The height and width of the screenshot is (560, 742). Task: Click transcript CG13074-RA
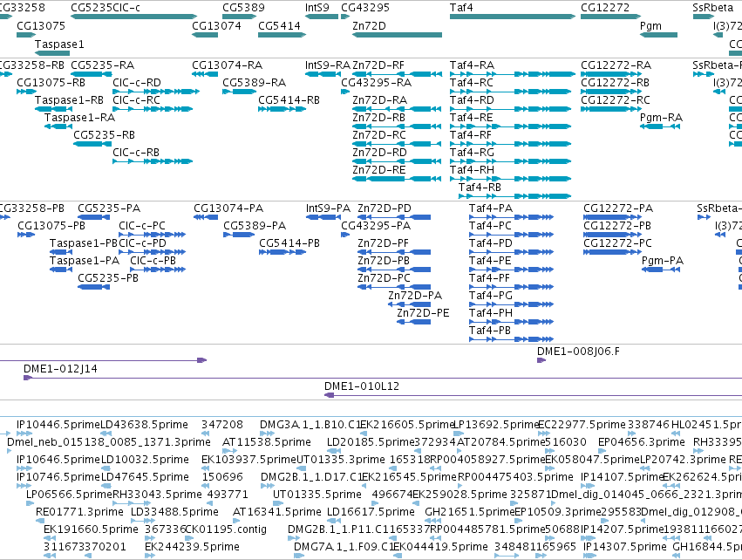tap(205, 74)
